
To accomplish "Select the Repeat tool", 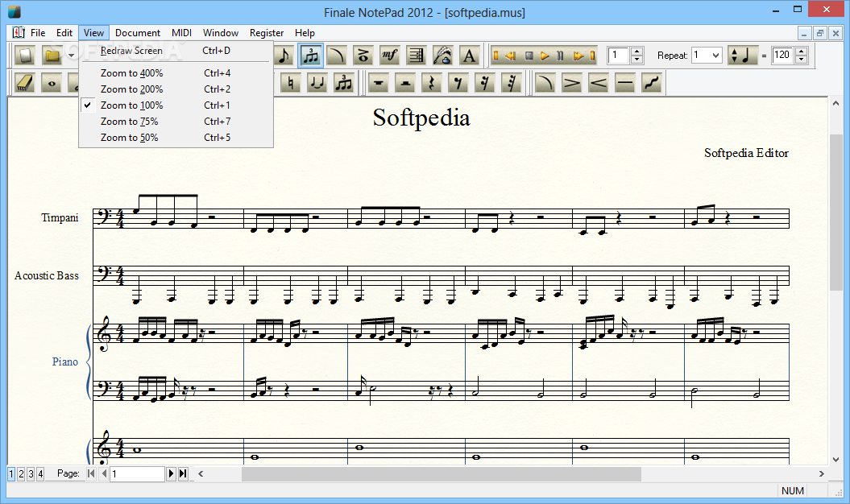I will [416, 56].
